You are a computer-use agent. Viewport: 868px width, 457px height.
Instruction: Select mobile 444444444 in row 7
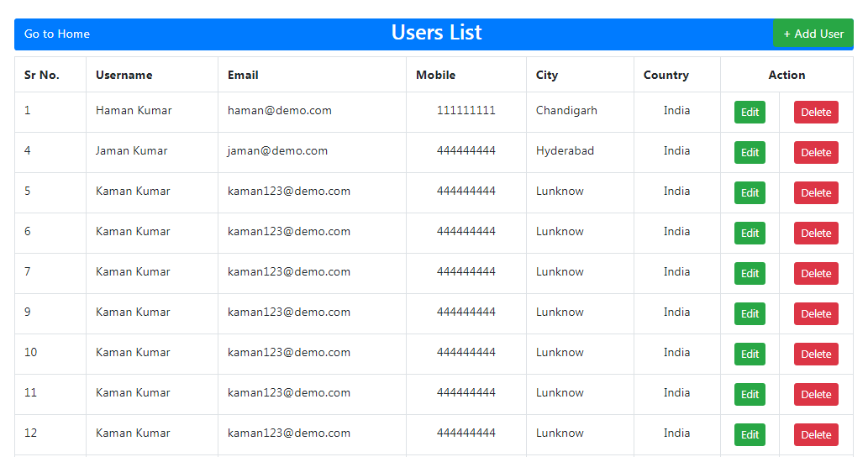click(466, 272)
